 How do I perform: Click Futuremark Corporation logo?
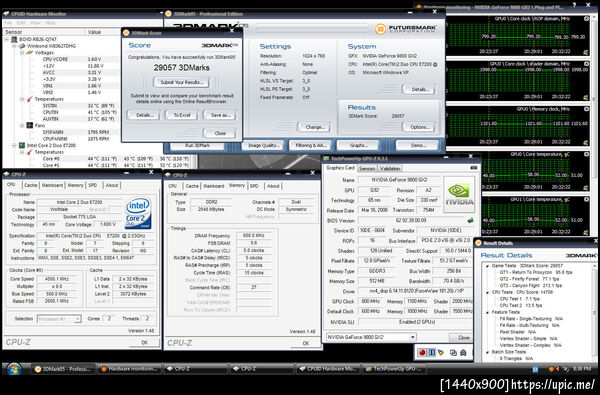point(406,29)
